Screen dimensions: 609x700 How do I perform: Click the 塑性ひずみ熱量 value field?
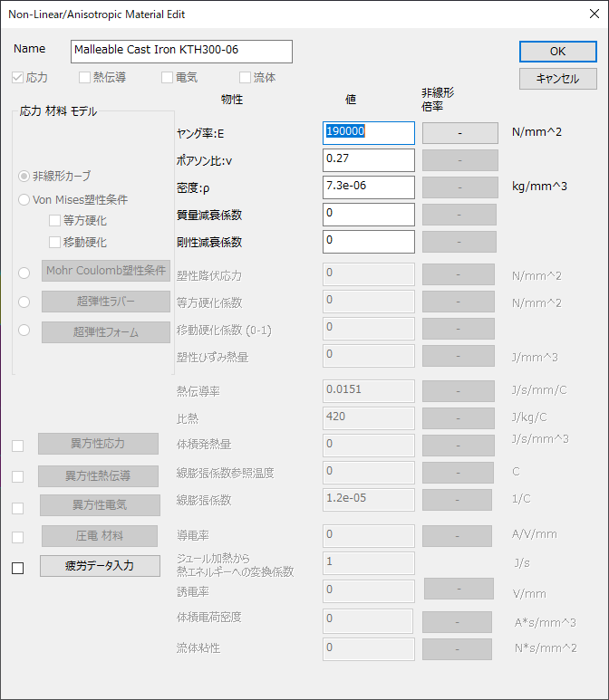click(x=369, y=356)
